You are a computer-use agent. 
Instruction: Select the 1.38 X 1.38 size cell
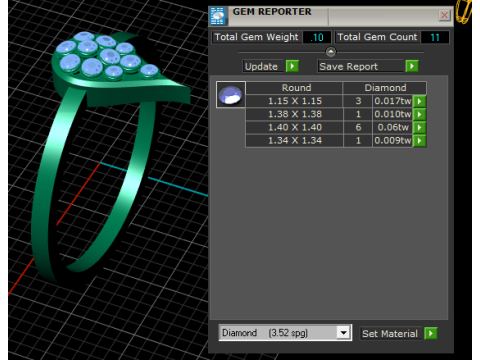click(295, 114)
